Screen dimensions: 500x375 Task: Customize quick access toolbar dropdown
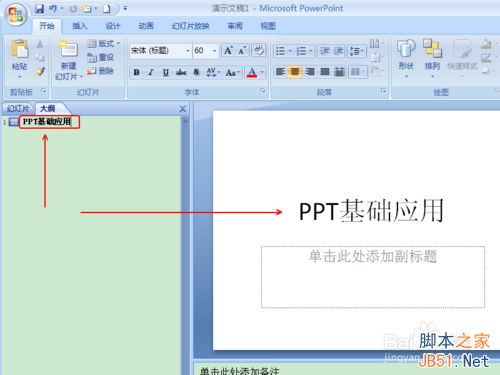coord(125,8)
